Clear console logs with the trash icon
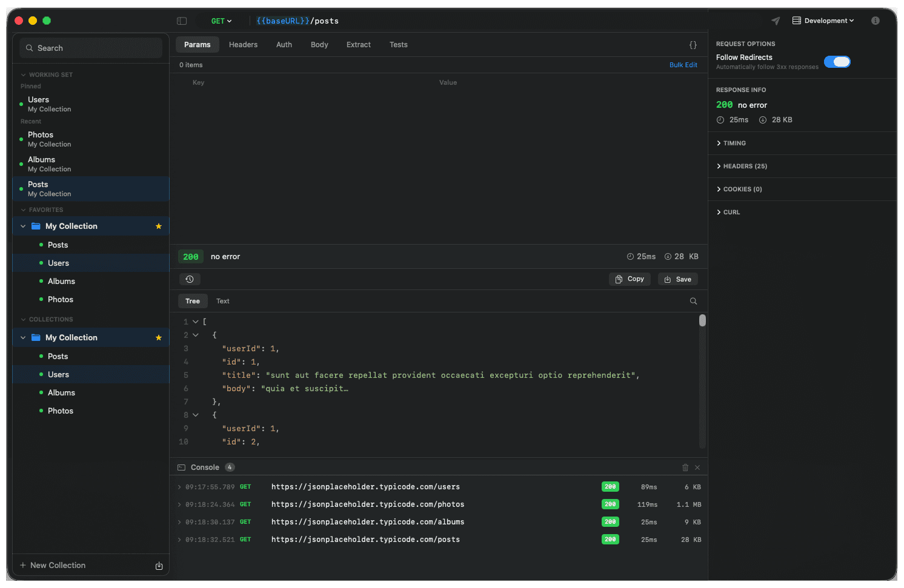The image size is (904, 588). point(685,467)
